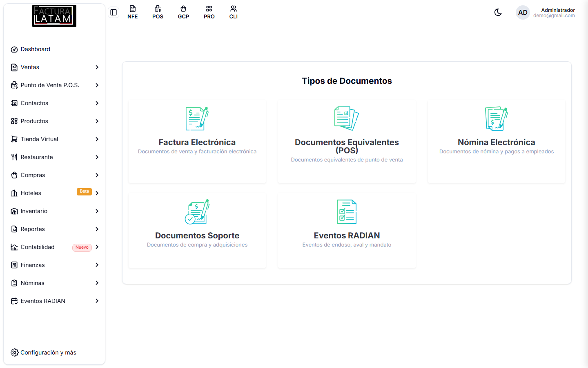Viewport: 588px width, 368px height.
Task: Expand the Hoteles chevron
Action: [97, 193]
